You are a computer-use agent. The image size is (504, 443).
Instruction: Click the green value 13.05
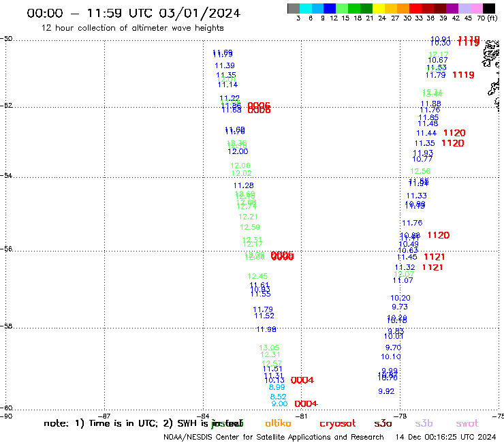[269, 348]
